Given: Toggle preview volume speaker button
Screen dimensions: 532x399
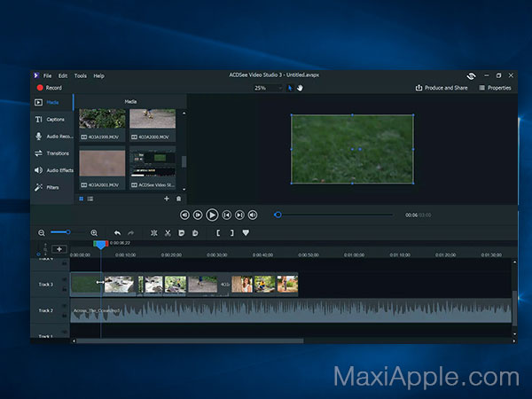Looking at the screenshot, I should click(x=253, y=215).
